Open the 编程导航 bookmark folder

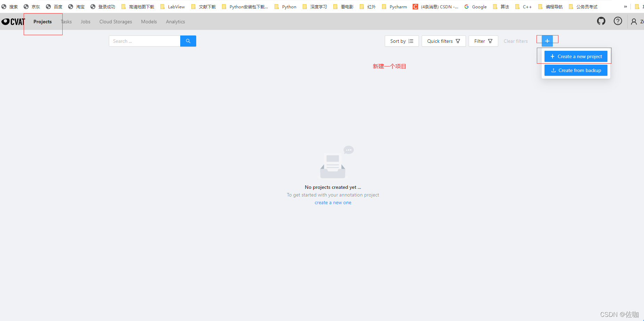coord(550,7)
